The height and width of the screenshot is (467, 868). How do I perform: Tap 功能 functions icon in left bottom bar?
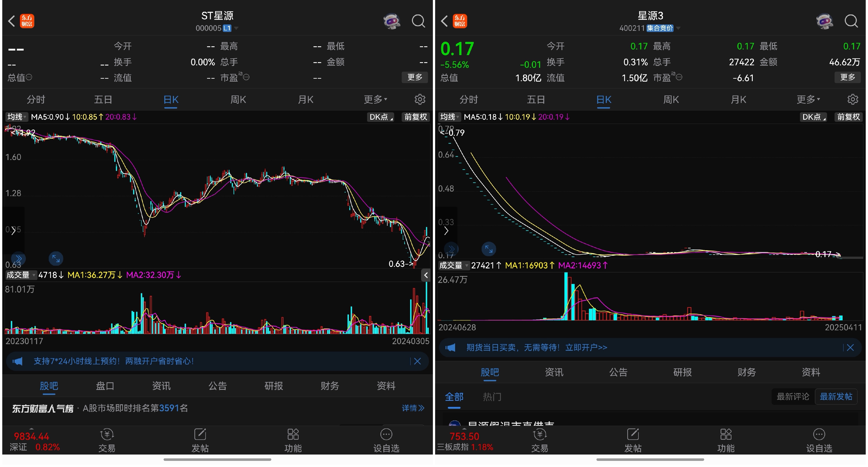click(x=293, y=440)
